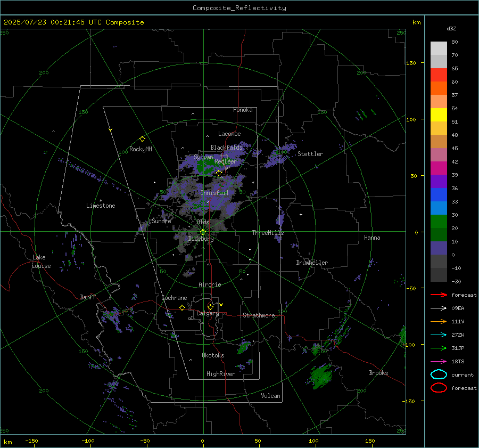This screenshot has height=448, width=479.
Task: Click the white plus marker east of ThreeHills
Action: 301,214
